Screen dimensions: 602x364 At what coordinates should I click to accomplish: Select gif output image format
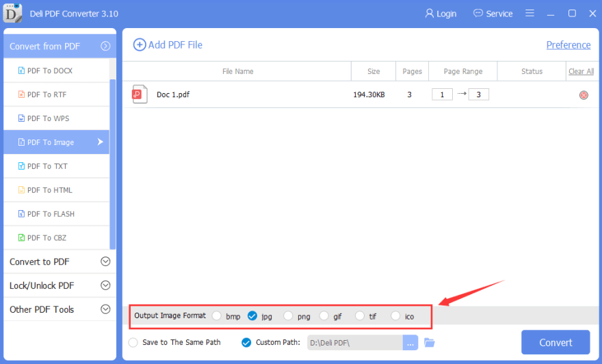point(324,315)
